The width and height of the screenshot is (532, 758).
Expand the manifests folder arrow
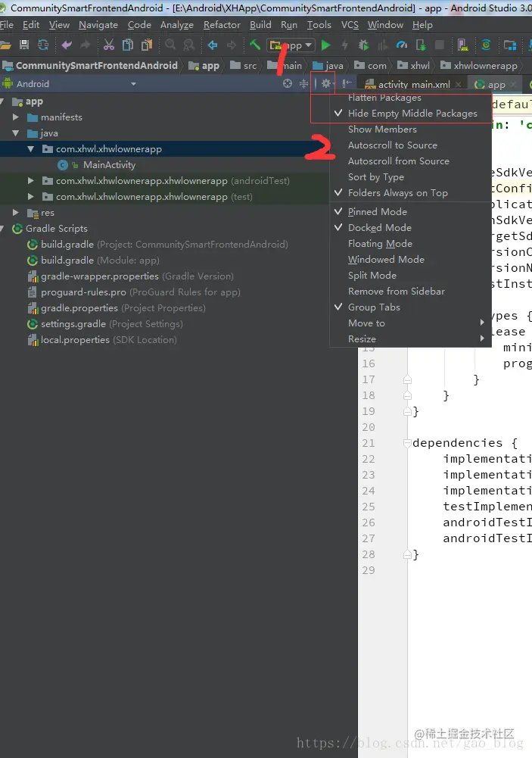[16, 117]
